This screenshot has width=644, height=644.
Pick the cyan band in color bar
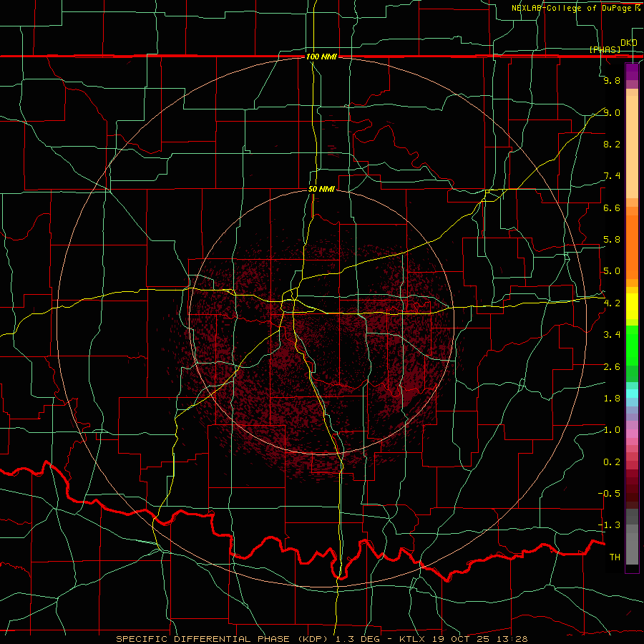click(x=632, y=394)
